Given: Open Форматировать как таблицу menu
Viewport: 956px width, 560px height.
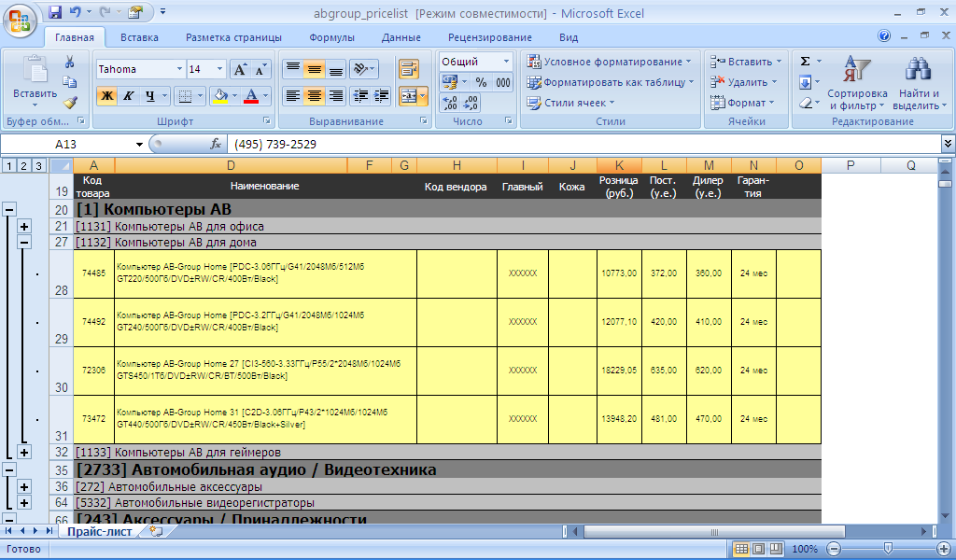Looking at the screenshot, I should point(610,82).
